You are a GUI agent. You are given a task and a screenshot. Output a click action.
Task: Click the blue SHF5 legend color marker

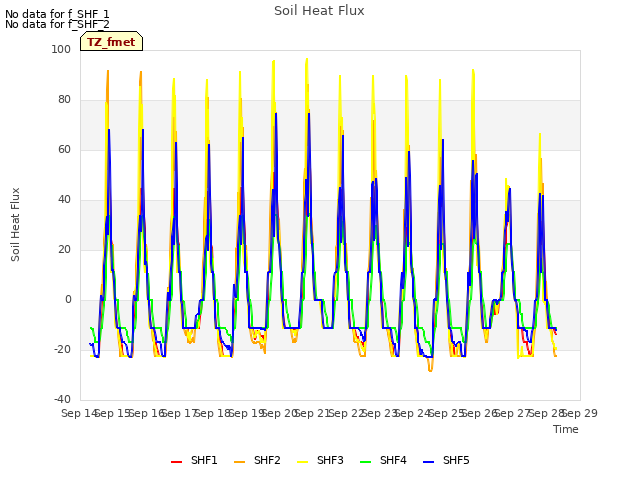coord(429,462)
